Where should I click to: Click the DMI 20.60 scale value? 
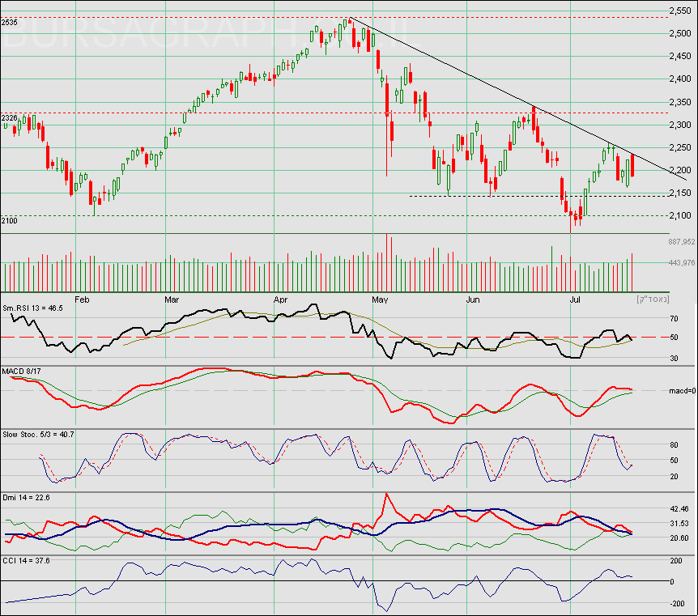(x=679, y=538)
